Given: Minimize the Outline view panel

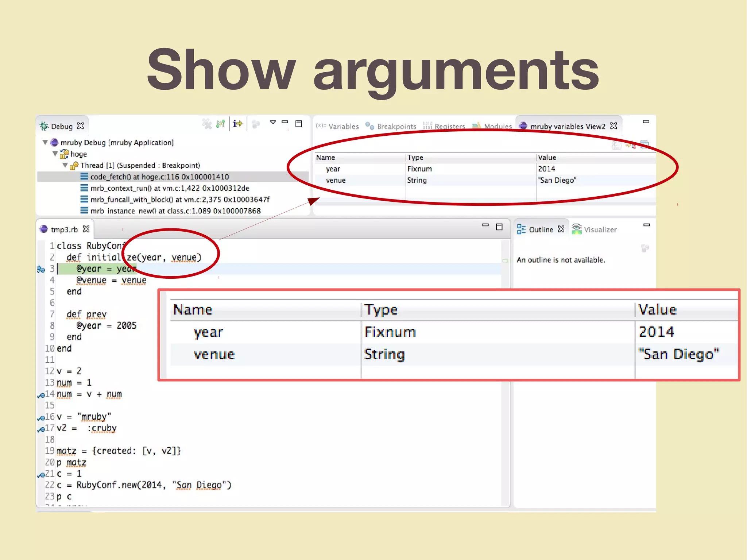Looking at the screenshot, I should (647, 225).
